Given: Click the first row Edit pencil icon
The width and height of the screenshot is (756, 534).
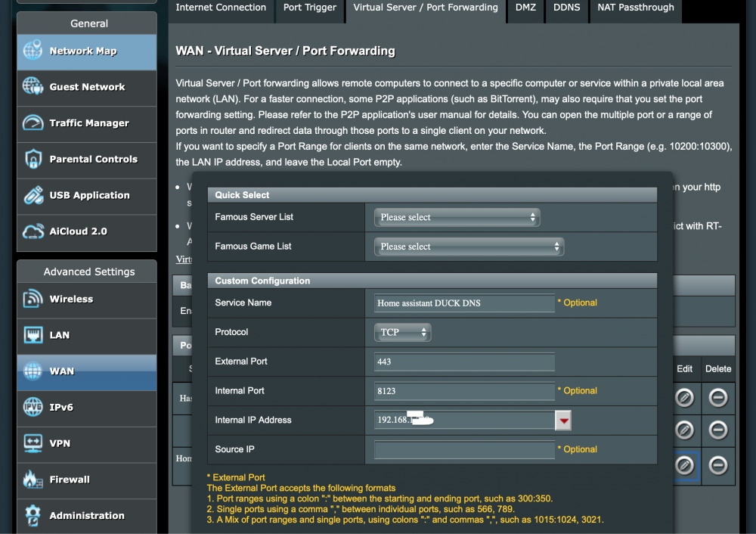Looking at the screenshot, I should click(684, 398).
